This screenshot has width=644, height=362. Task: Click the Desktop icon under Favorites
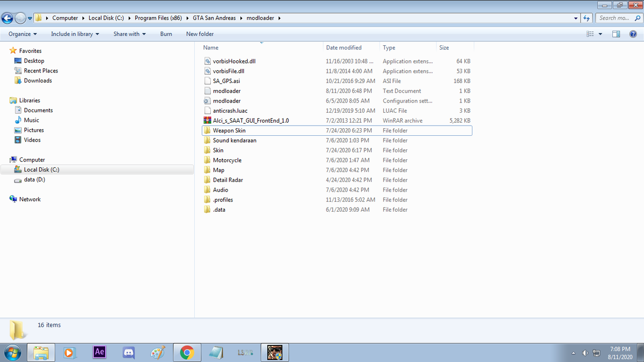coord(18,61)
